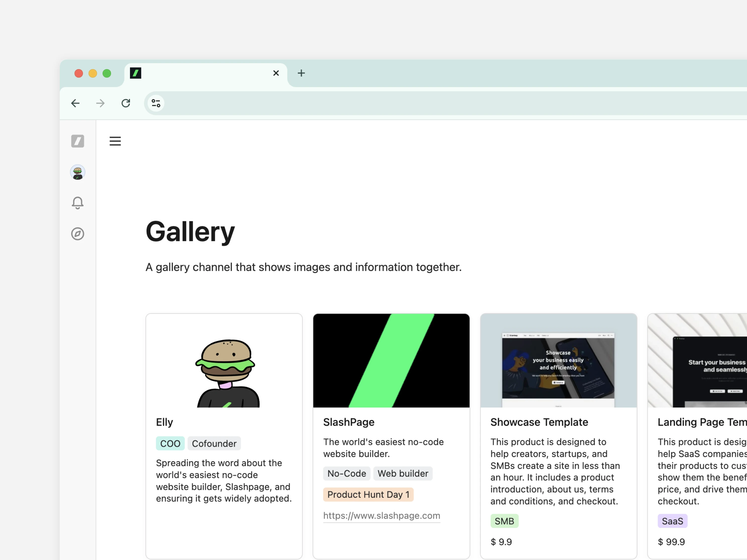Click the Landing Page Template title
Image resolution: width=747 pixels, height=560 pixels.
point(702,422)
